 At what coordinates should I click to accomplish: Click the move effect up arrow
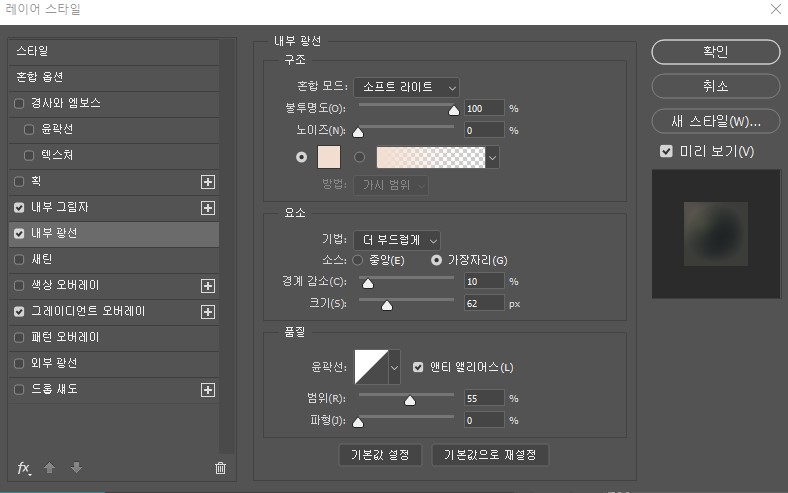click(49, 468)
